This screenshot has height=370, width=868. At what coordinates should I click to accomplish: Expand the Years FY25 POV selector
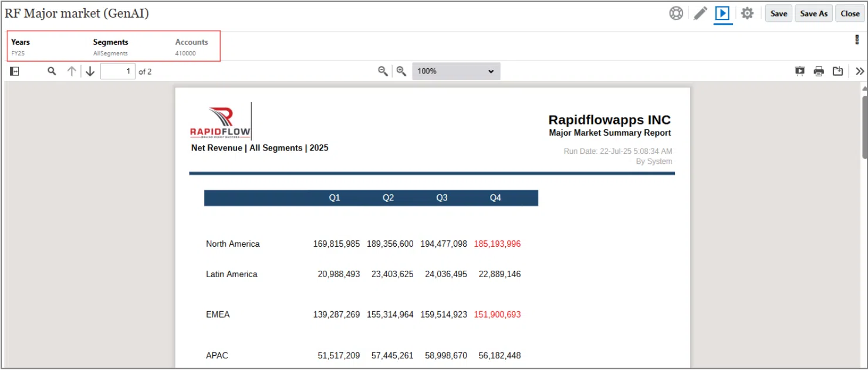[x=21, y=47]
